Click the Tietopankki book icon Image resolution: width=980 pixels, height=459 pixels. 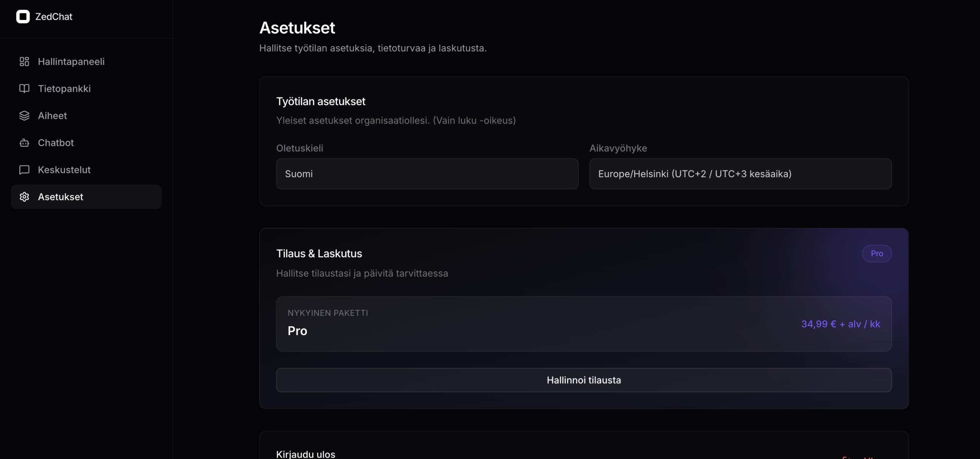click(24, 89)
